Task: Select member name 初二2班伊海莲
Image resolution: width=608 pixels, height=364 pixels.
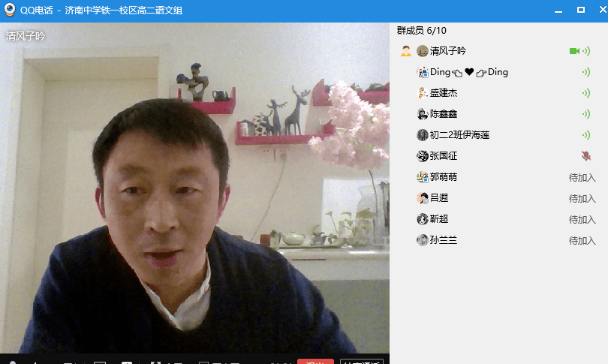Action: click(x=460, y=135)
